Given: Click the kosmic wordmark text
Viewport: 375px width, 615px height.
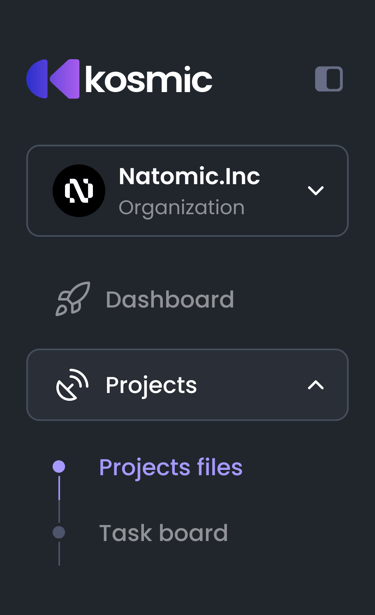Looking at the screenshot, I should click(x=149, y=79).
